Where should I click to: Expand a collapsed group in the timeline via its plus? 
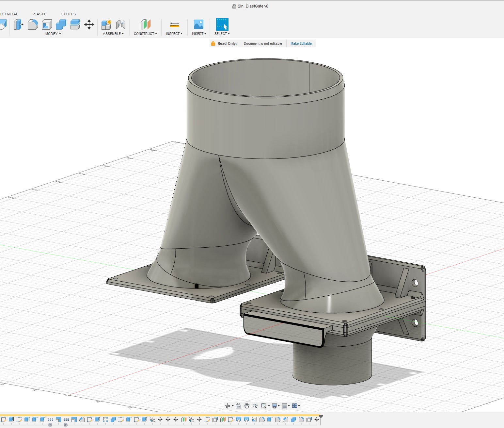(50, 425)
